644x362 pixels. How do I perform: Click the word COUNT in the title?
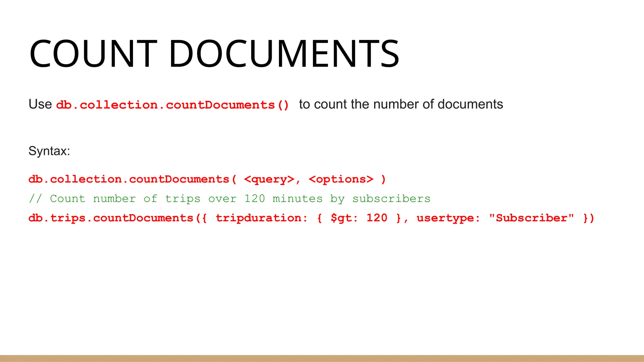(x=93, y=53)
